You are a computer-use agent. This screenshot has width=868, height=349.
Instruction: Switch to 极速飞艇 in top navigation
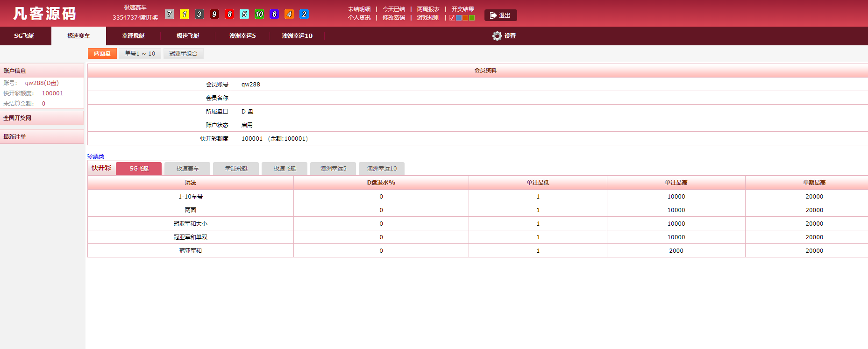pos(188,36)
